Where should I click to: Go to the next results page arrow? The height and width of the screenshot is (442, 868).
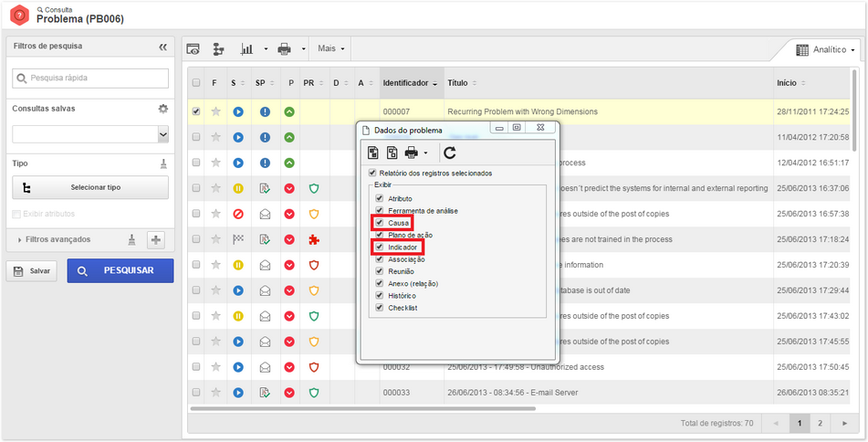click(x=844, y=423)
